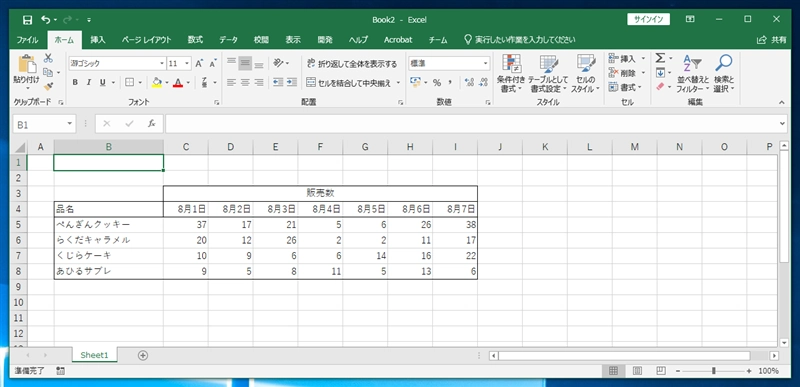Open the ファイル tab
The image size is (800, 387).
click(27, 40)
